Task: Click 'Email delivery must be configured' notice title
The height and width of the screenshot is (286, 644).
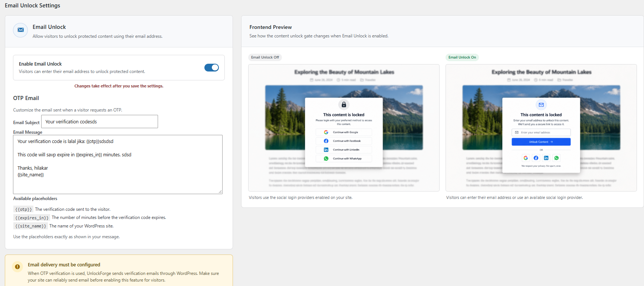Action: pos(64,265)
